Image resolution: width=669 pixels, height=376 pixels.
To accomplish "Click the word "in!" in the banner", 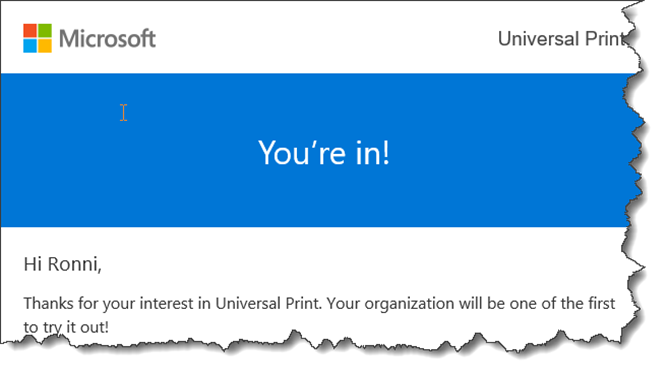I will tap(372, 152).
